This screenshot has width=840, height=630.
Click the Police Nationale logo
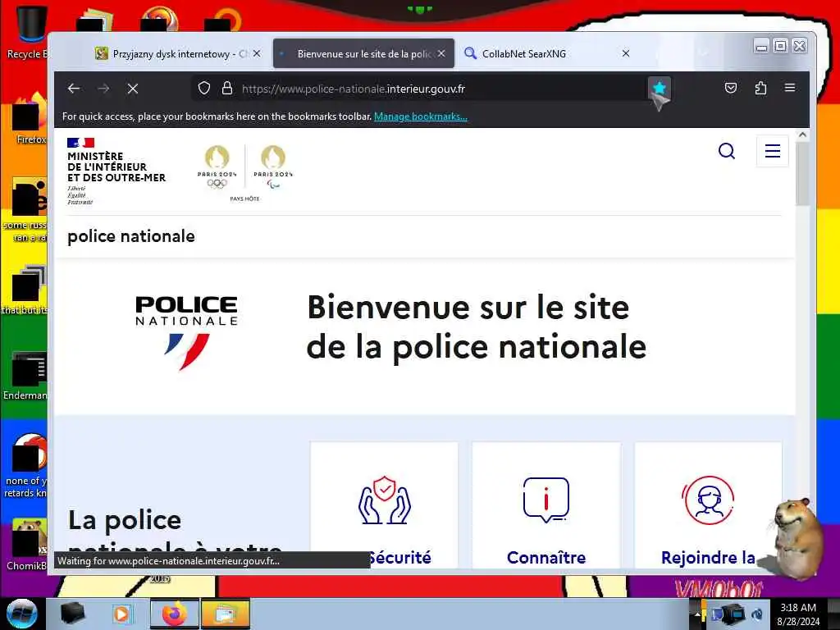[x=186, y=333]
